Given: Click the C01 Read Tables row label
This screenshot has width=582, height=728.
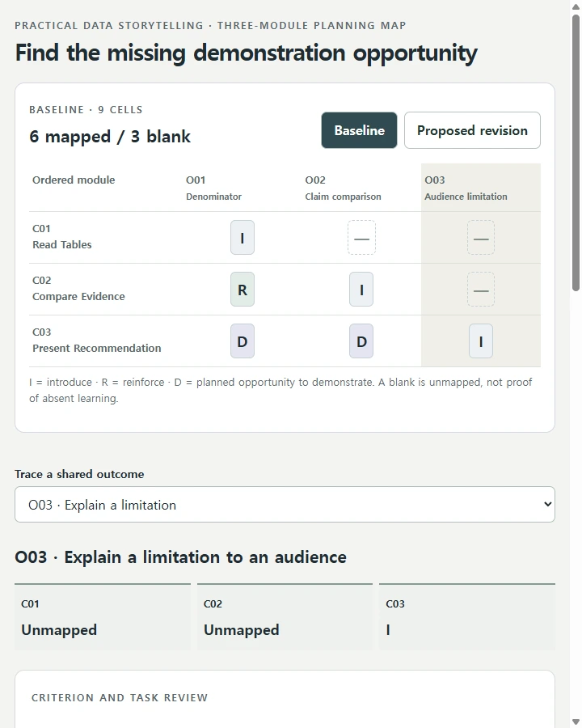Looking at the screenshot, I should (x=61, y=236).
